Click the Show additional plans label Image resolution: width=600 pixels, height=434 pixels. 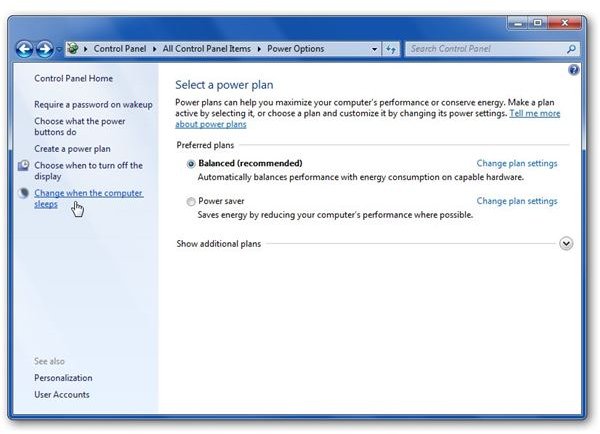tap(218, 244)
